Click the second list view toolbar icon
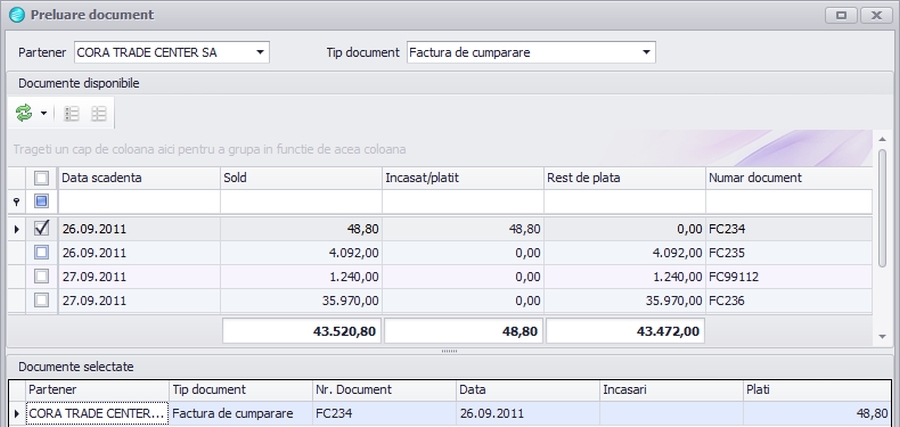The image size is (900, 427). (x=99, y=114)
